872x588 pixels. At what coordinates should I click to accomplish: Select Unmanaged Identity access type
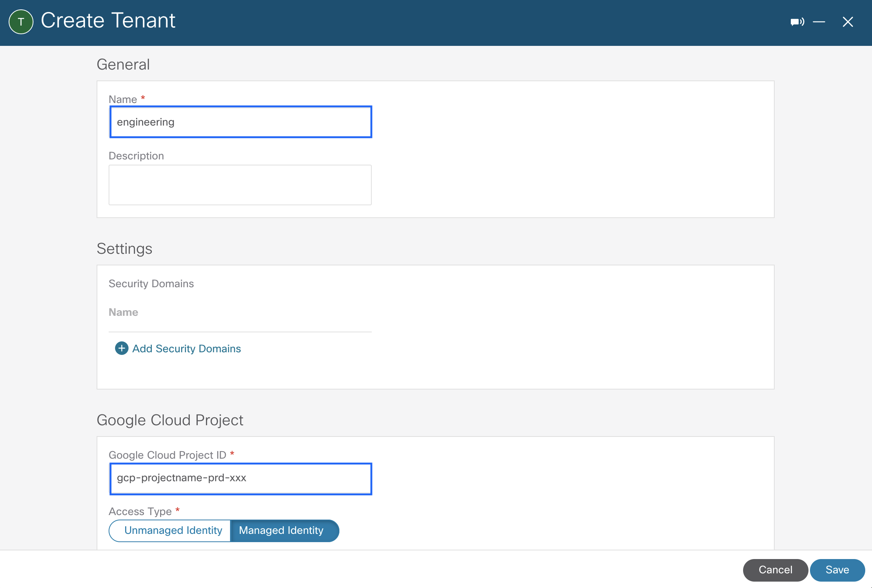pos(173,530)
